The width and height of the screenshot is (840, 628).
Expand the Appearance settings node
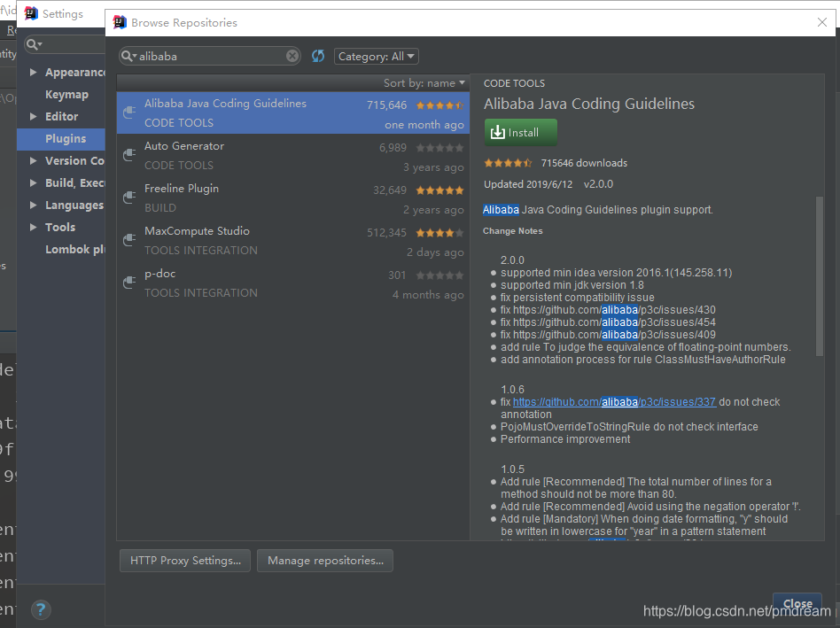click(33, 72)
